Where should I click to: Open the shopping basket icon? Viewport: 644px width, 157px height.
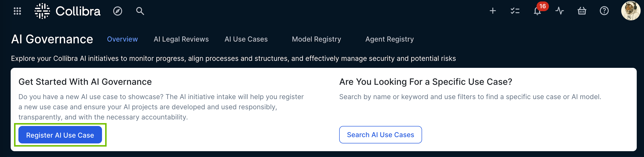point(582,11)
